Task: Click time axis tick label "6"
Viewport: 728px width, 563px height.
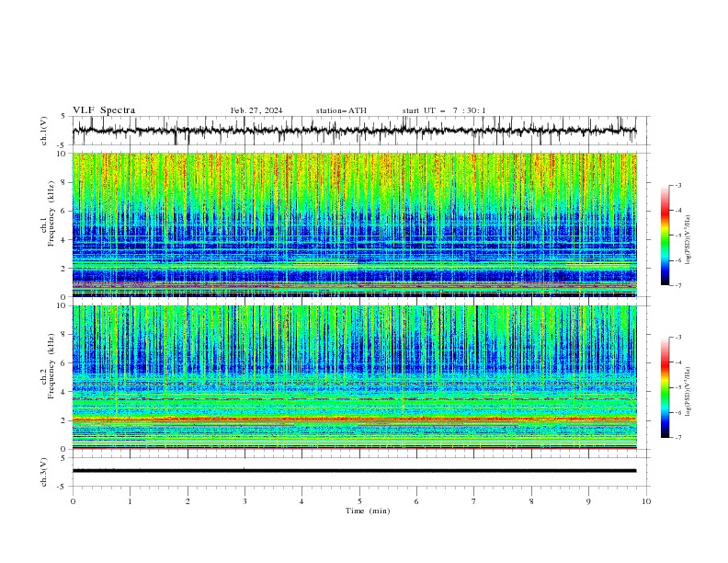Action: point(416,501)
